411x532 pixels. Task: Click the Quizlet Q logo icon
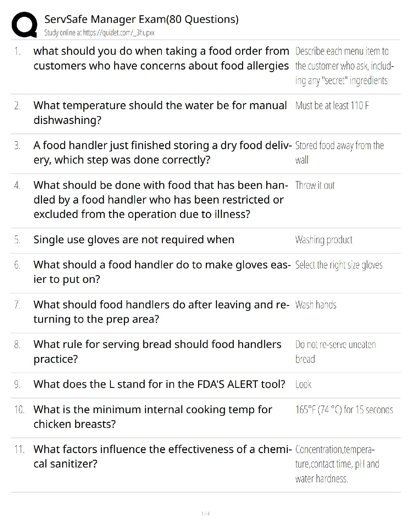25,25
